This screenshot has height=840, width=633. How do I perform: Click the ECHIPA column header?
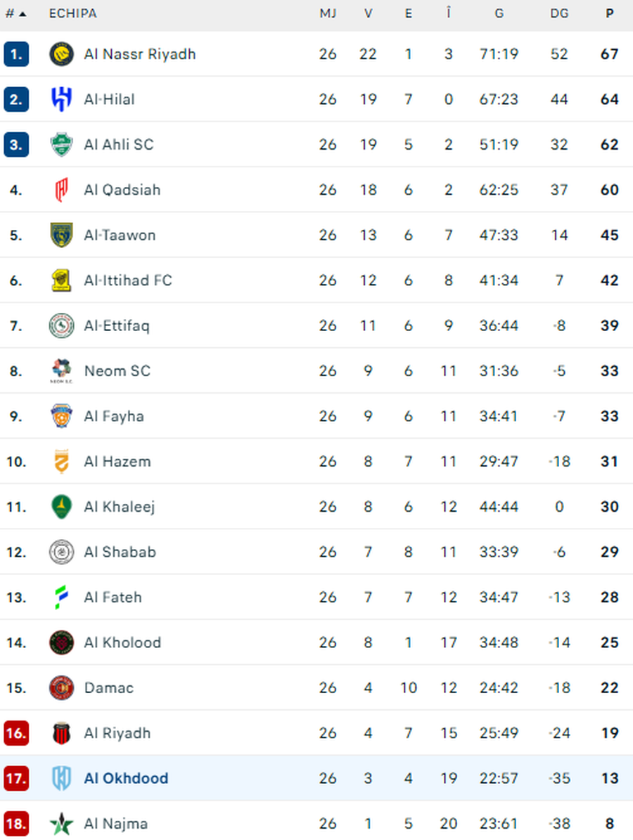click(72, 13)
